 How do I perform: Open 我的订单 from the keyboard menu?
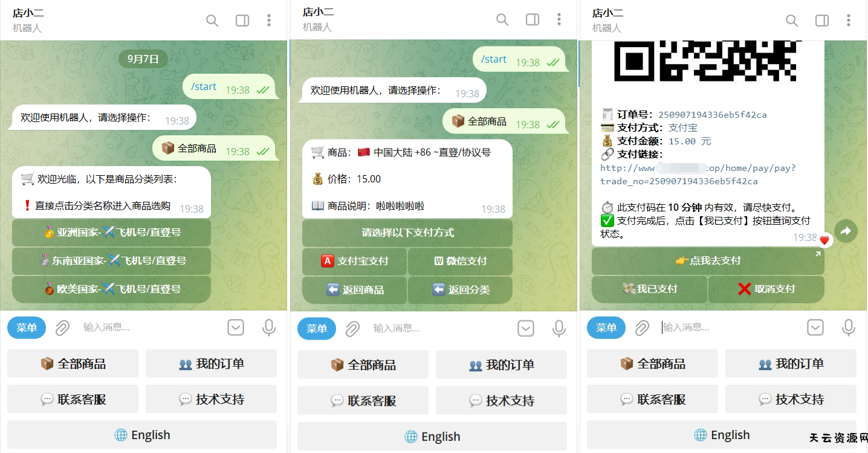click(211, 363)
